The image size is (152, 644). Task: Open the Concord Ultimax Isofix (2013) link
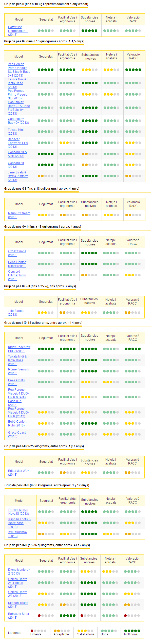coord(17,275)
